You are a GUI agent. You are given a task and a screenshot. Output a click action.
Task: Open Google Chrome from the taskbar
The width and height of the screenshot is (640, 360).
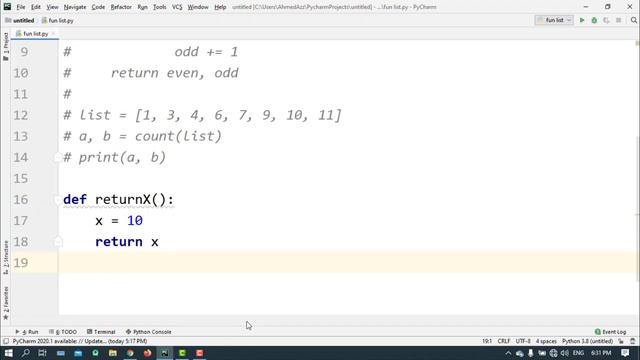click(130, 353)
